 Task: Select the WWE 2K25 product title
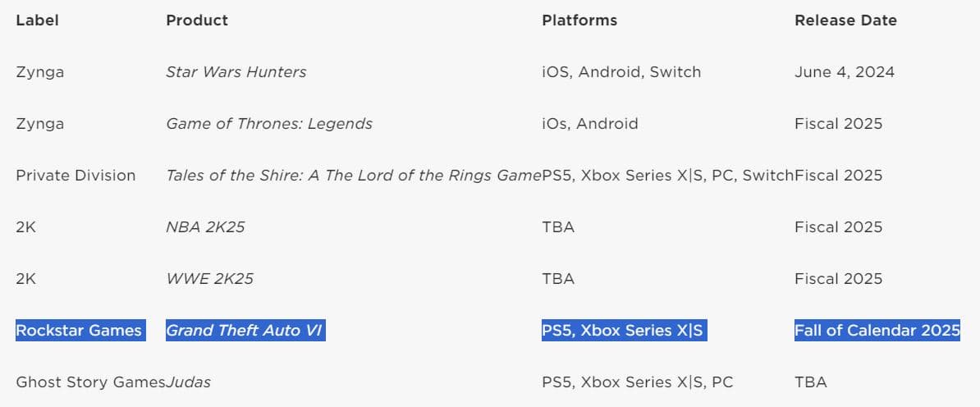pyautogui.click(x=209, y=278)
